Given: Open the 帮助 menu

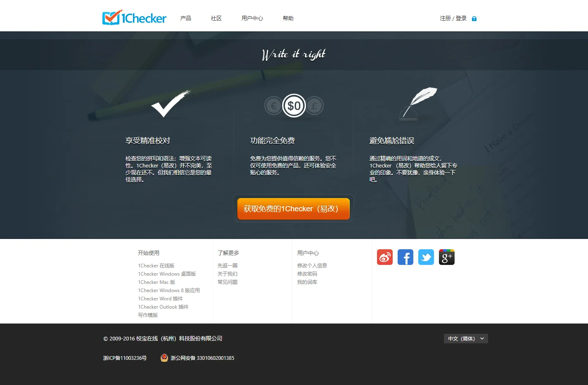Looking at the screenshot, I should (x=288, y=18).
